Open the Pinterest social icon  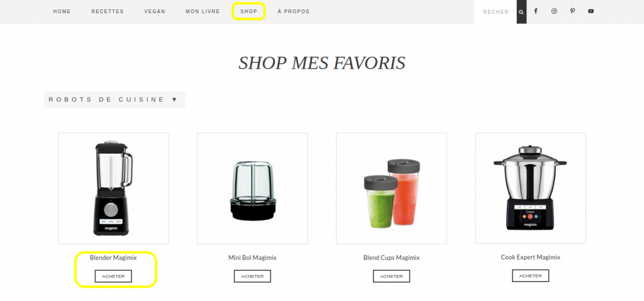(x=572, y=11)
